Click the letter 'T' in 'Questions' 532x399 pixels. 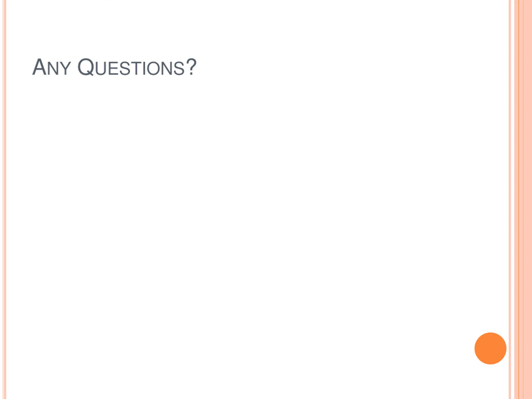tap(136, 69)
